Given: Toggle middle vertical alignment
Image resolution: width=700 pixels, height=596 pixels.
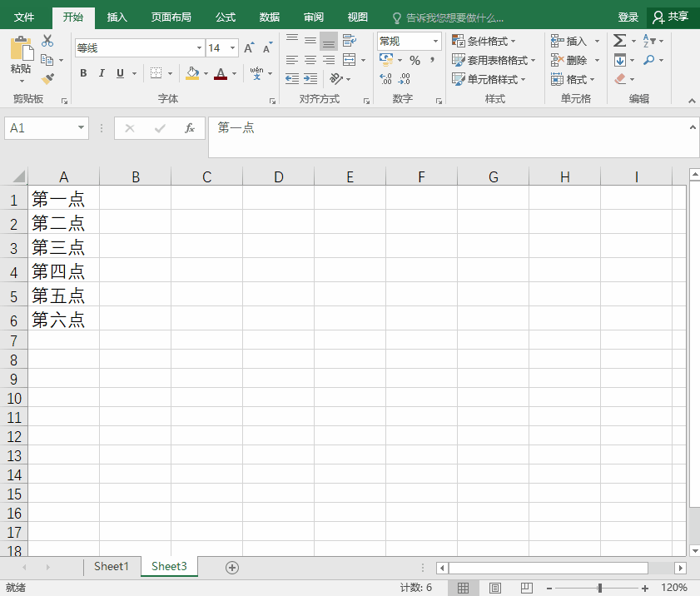Looking at the screenshot, I should click(x=310, y=41).
